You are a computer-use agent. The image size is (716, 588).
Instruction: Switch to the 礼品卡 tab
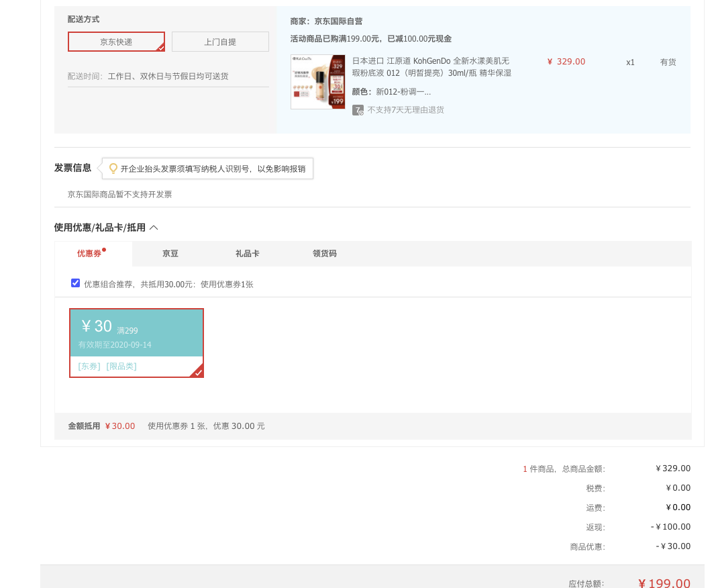pos(247,254)
